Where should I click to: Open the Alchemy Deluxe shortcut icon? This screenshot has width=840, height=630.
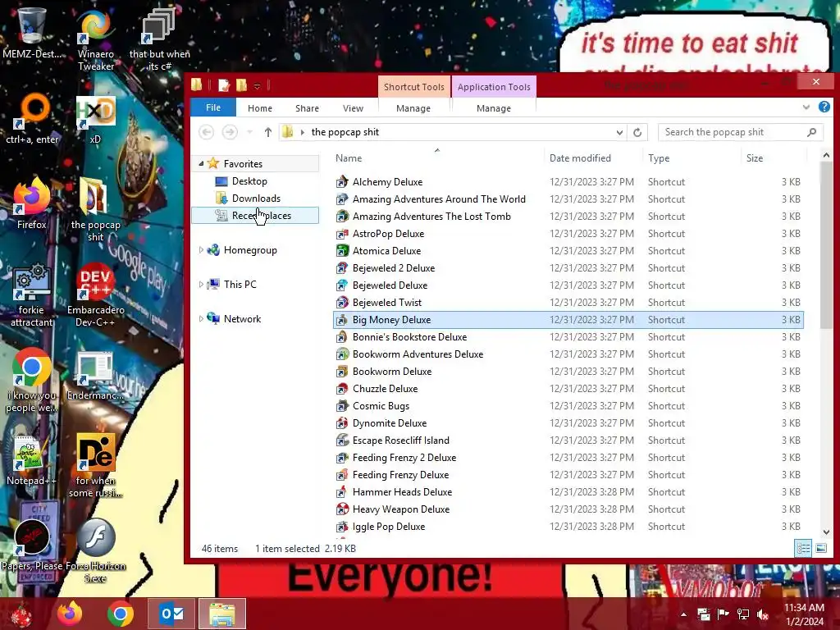tap(342, 182)
